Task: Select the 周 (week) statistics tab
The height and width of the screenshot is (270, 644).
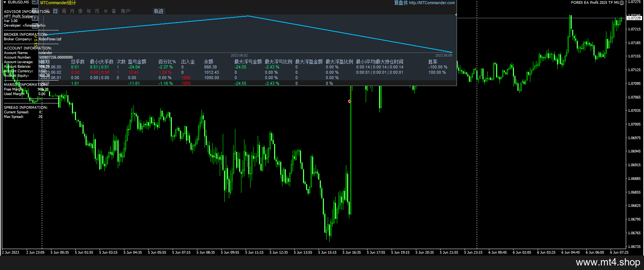Action: click(64, 11)
